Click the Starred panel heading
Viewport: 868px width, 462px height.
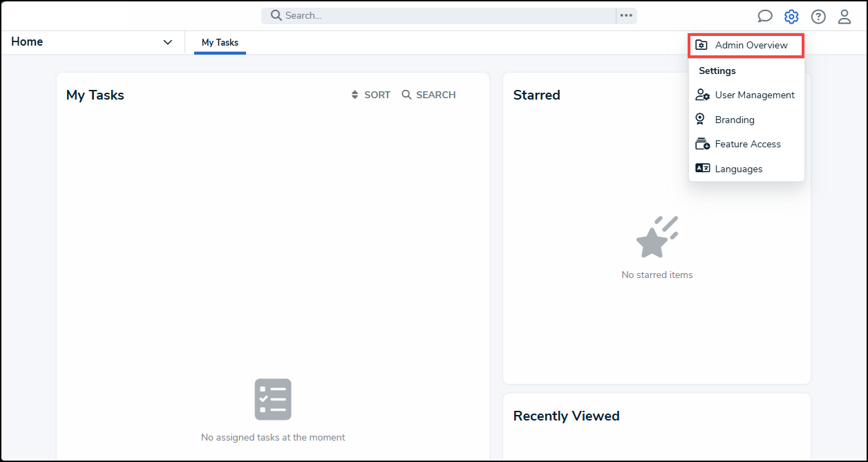tap(536, 95)
